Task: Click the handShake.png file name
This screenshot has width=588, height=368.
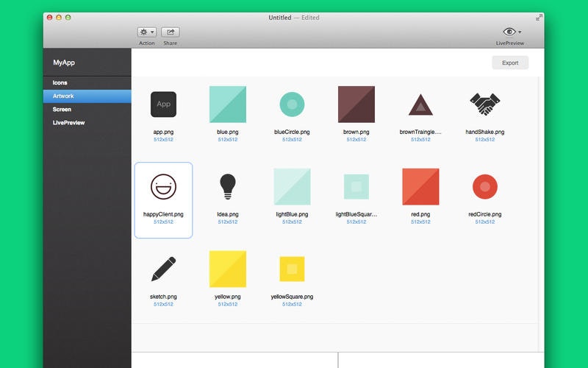Action: click(x=485, y=132)
